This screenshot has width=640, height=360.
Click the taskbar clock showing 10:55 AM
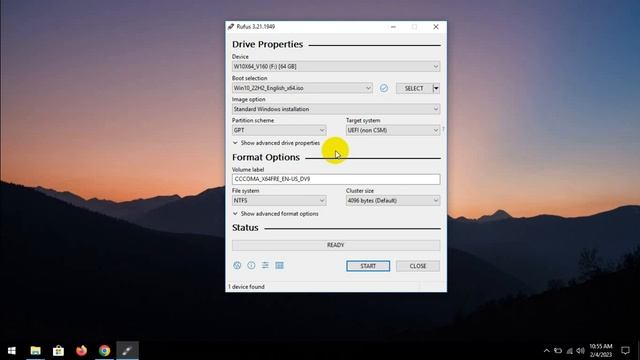600,350
